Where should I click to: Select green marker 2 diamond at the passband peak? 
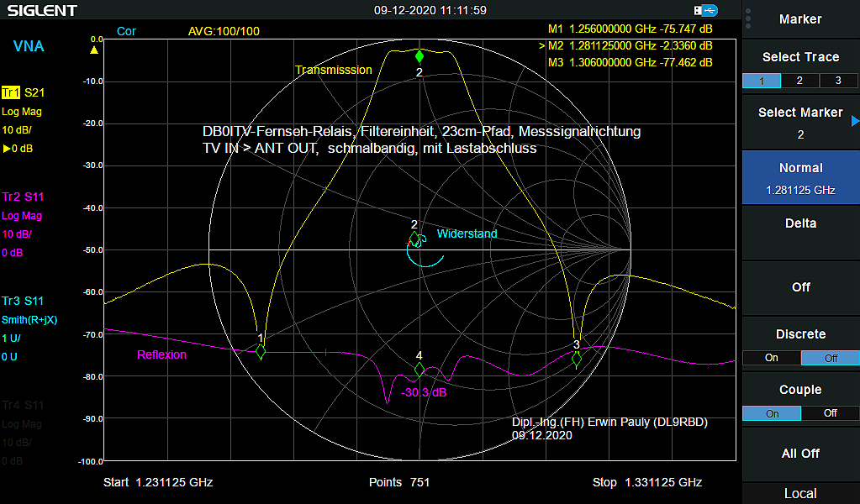pos(419,56)
